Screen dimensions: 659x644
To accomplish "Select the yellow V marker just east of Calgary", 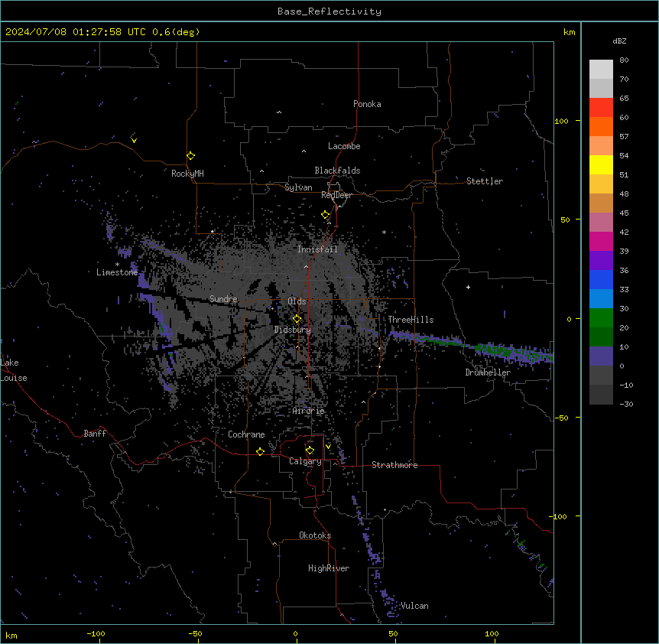I will (x=328, y=447).
